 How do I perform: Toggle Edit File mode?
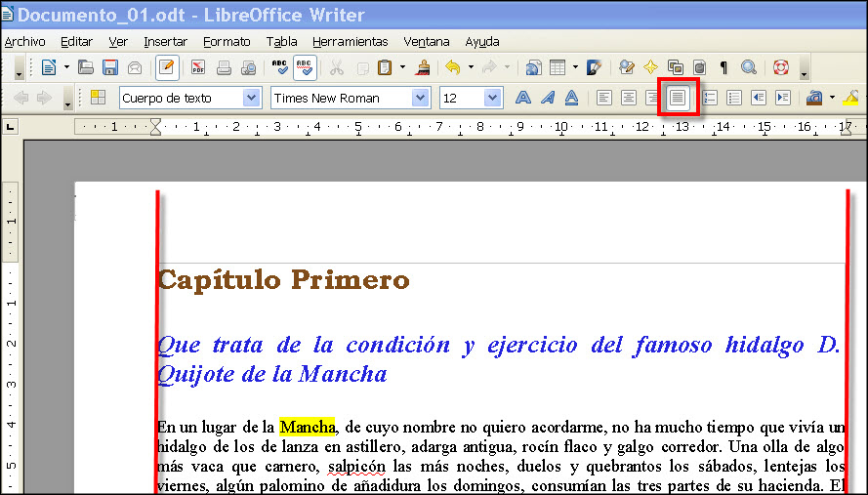(167, 67)
